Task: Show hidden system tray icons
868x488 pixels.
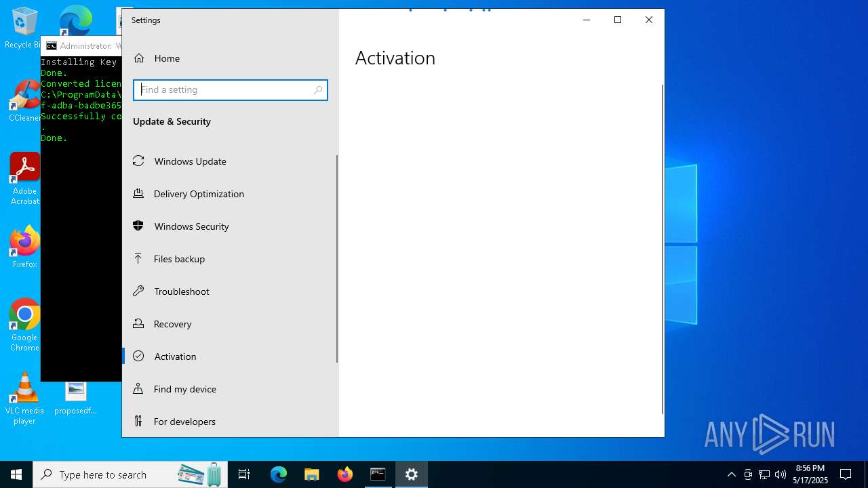Action: coord(731,474)
